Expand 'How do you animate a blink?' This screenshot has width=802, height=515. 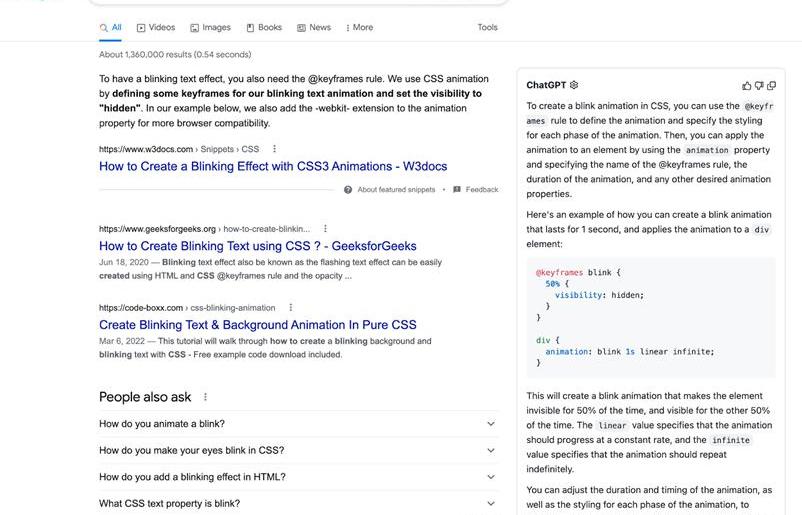coord(298,423)
